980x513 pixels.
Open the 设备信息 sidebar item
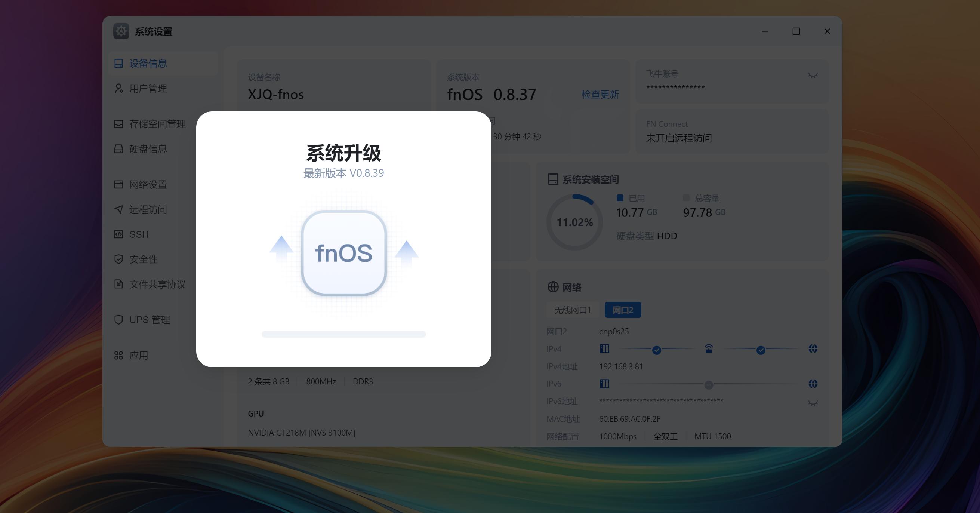click(x=163, y=63)
